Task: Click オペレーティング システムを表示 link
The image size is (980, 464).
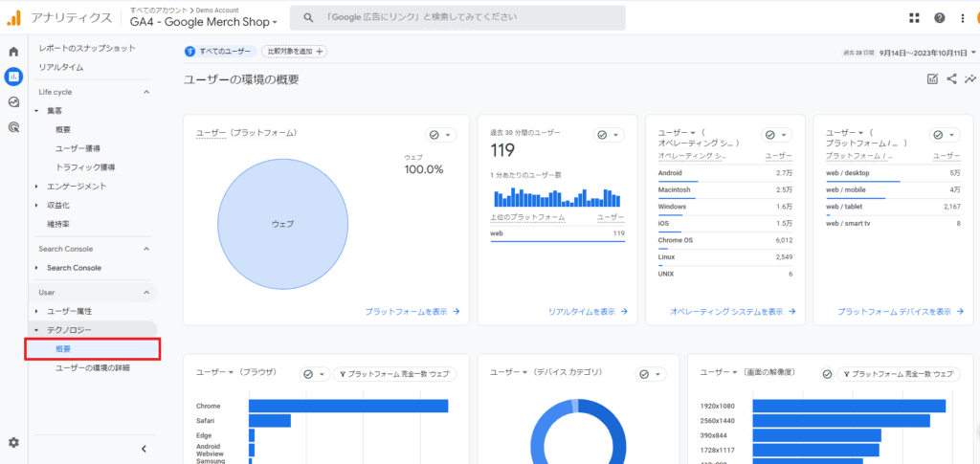Action: (732, 311)
